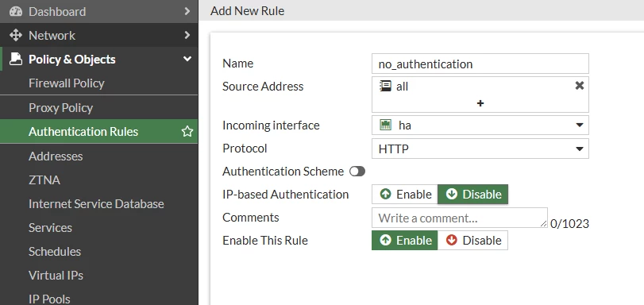Open the Incoming interface dropdown
The width and height of the screenshot is (644, 305).
[480, 125]
